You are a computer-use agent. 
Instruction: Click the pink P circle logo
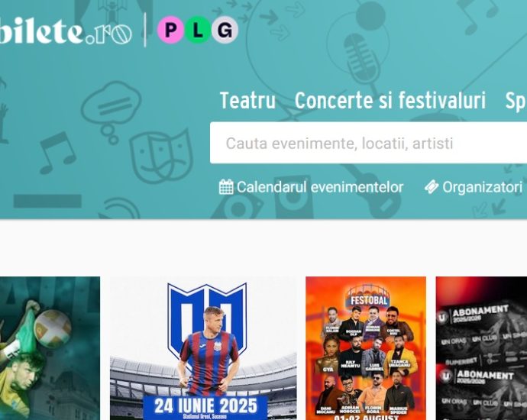click(171, 30)
